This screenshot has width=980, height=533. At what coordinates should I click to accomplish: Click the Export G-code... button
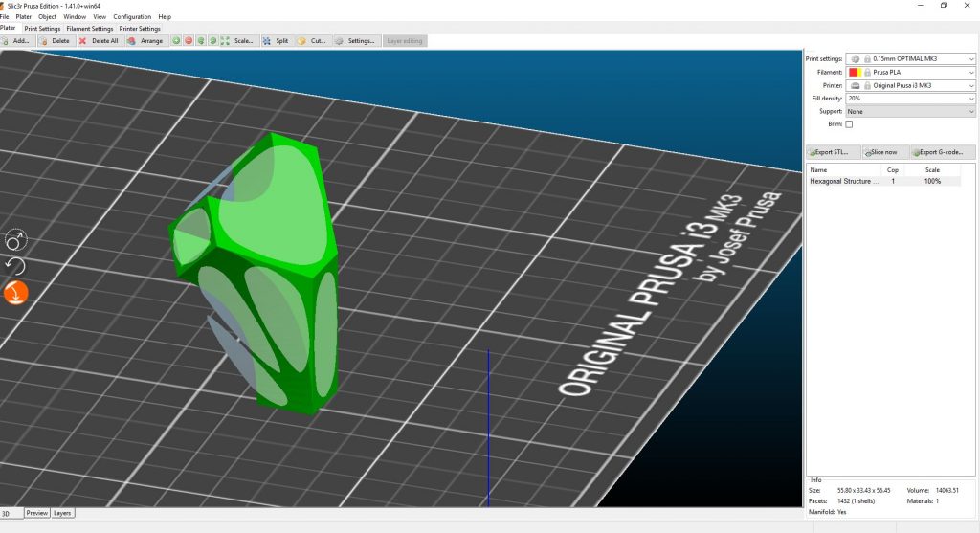(x=942, y=152)
